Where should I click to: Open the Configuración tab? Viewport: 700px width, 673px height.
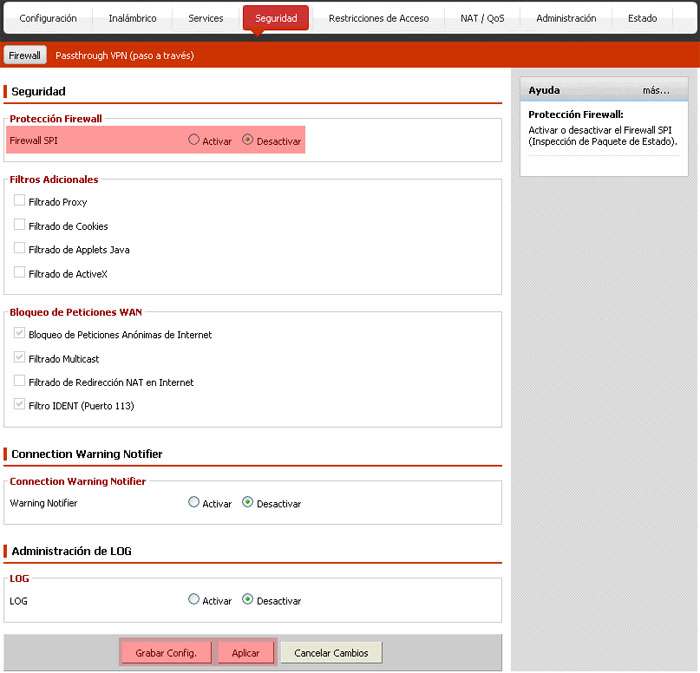coord(48,18)
